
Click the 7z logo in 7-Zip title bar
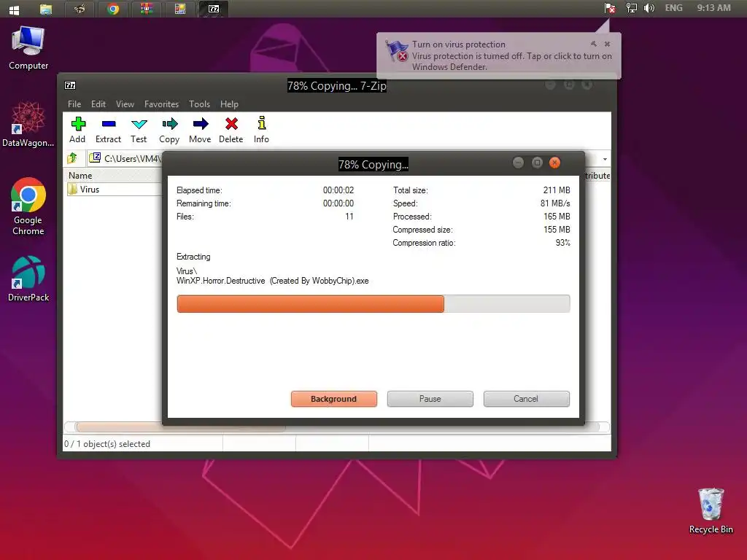point(70,86)
